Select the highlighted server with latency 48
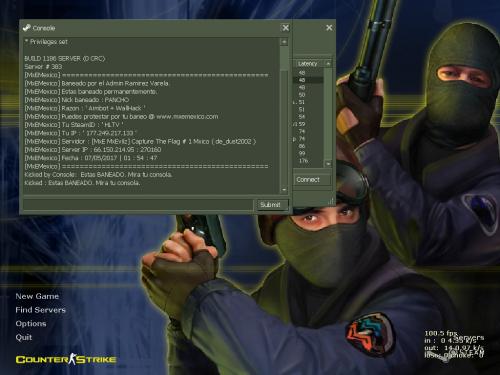Viewport: 500px width, 375px height. [308, 80]
